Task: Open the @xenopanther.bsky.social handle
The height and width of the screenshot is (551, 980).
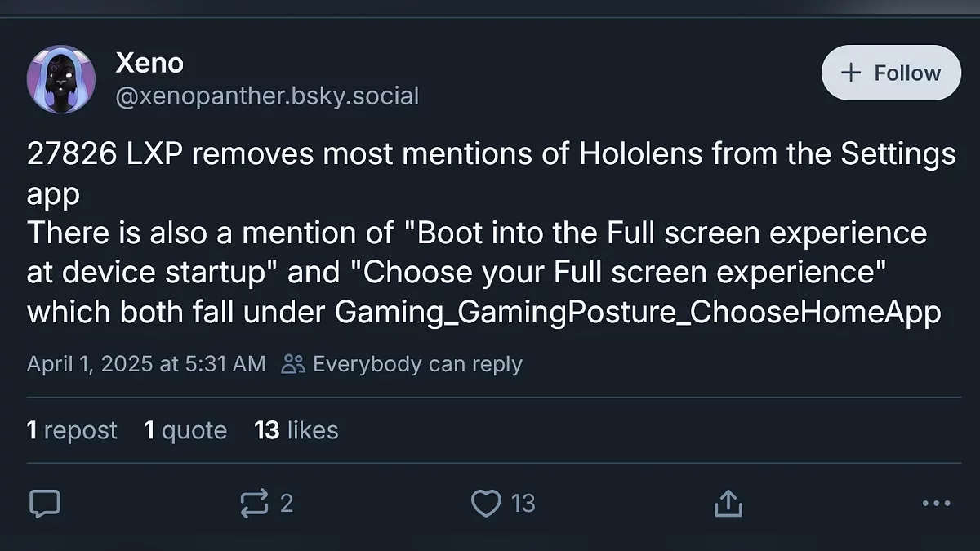Action: coord(267,97)
